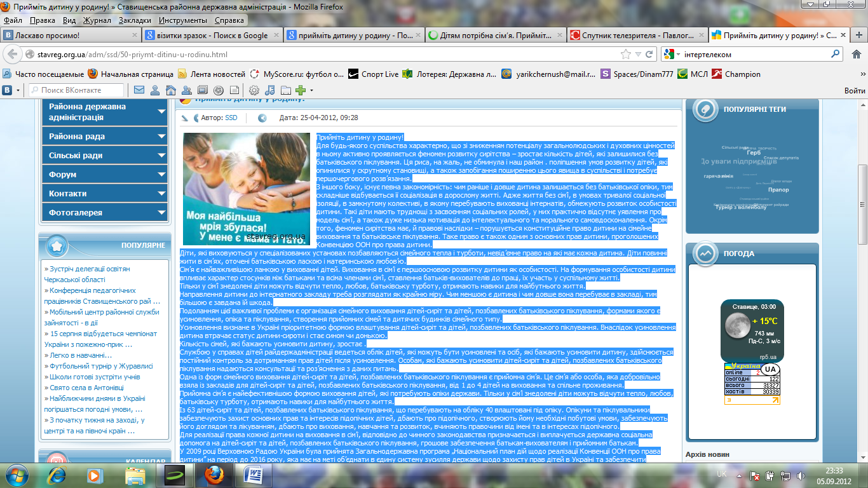Switch to the Word window on taskbar
This screenshot has height=488, width=868.
coord(253,475)
